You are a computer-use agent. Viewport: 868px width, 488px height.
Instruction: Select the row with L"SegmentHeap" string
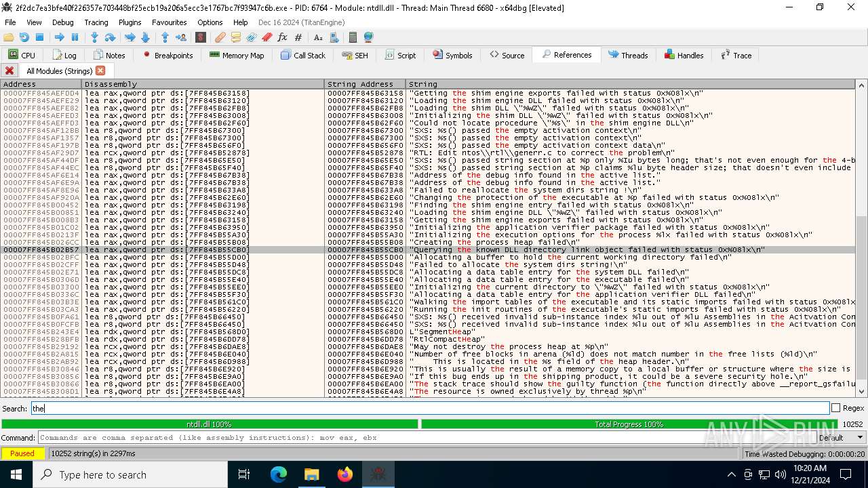click(x=429, y=331)
